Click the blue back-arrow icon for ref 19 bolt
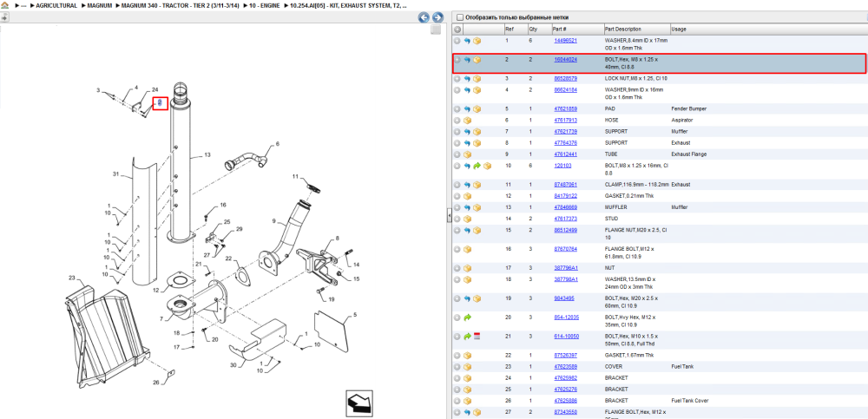868x419 pixels. [467, 298]
